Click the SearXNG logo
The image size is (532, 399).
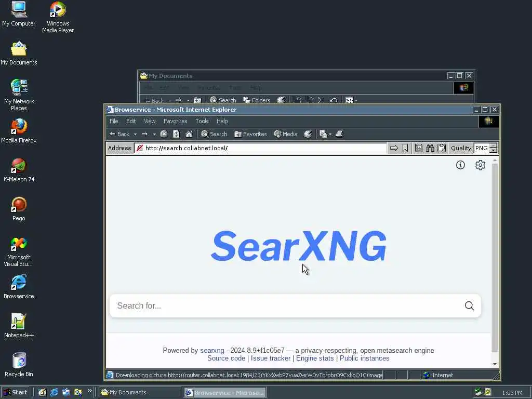(x=299, y=246)
